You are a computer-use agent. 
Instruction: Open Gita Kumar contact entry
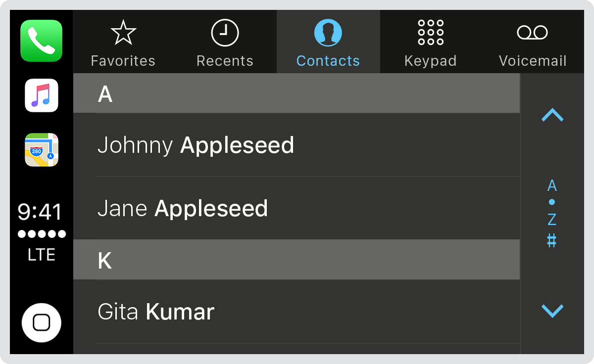297,312
